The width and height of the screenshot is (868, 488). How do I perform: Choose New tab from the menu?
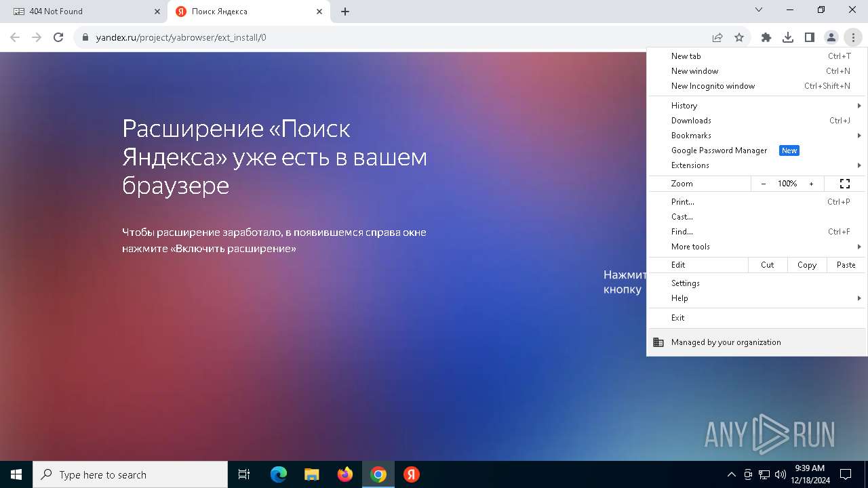tap(757, 56)
